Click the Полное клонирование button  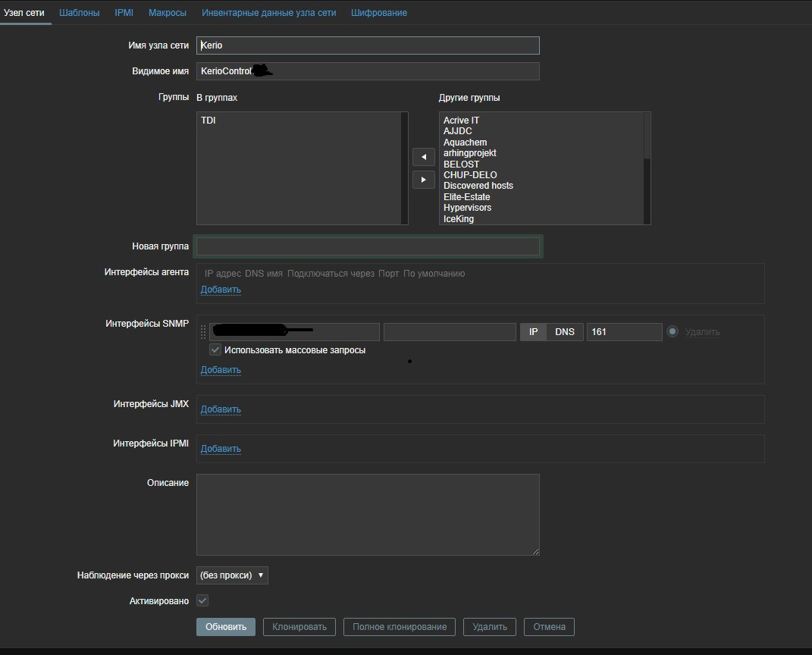tap(400, 627)
